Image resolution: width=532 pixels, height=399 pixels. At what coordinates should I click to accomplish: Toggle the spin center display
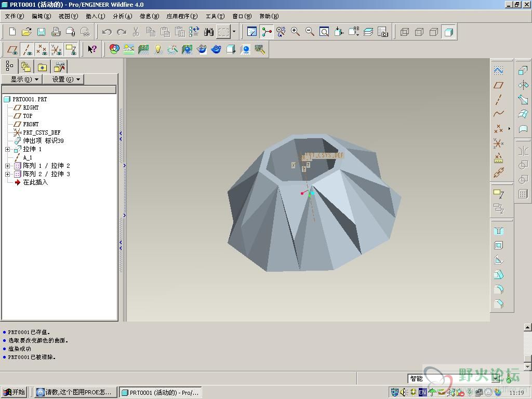(267, 32)
